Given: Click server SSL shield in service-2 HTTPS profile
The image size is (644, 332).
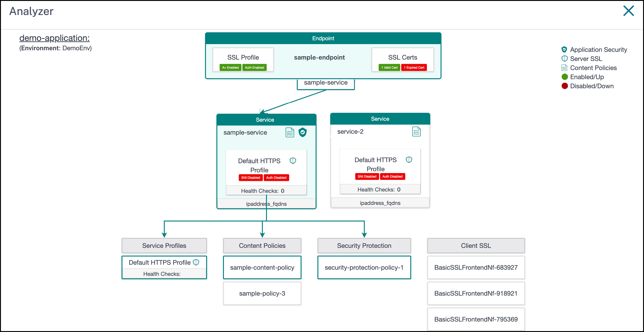Looking at the screenshot, I should pos(409,160).
